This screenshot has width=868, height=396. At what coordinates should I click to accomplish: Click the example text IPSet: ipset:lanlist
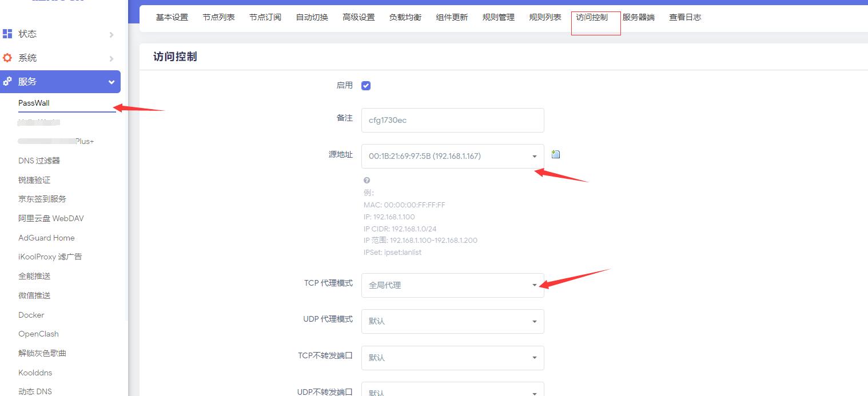pyautogui.click(x=392, y=252)
